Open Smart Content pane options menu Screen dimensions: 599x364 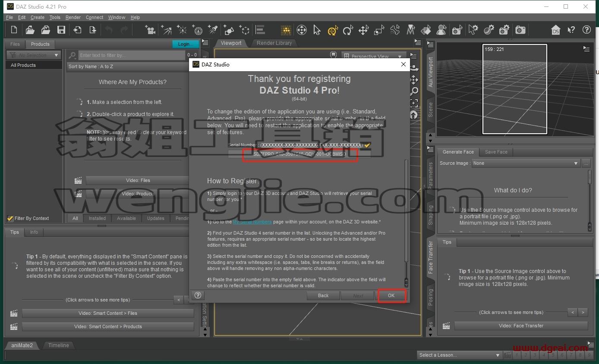click(x=205, y=43)
